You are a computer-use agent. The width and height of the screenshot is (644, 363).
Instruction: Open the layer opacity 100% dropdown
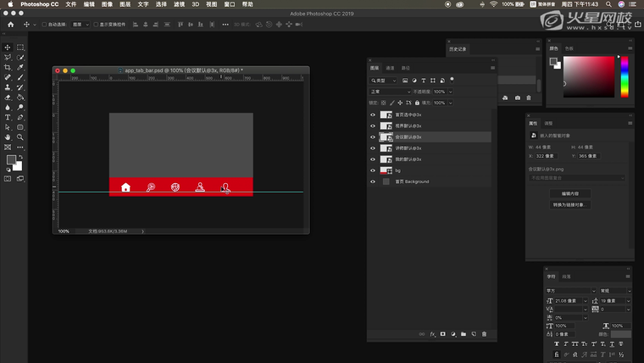point(442,92)
